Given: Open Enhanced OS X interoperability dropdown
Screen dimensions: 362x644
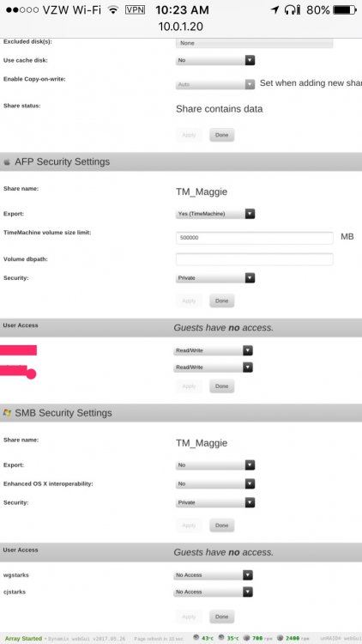Looking at the screenshot, I should pos(215,483).
